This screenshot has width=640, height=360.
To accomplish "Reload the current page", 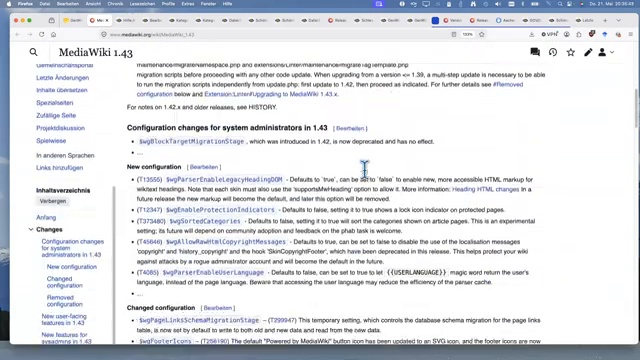I will point(42,35).
